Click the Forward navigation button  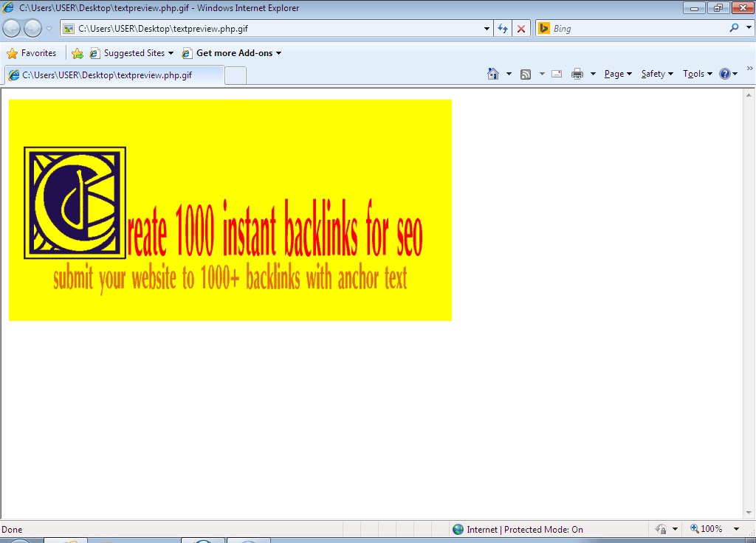pos(32,29)
